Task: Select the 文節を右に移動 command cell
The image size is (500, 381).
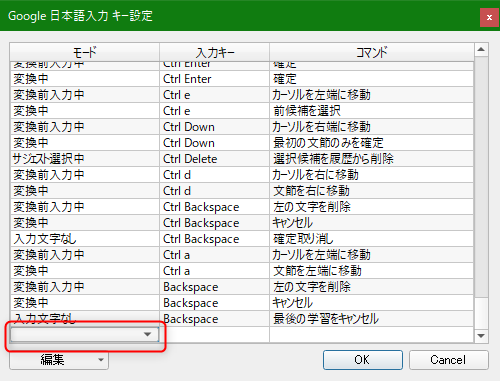Action: tap(371, 191)
